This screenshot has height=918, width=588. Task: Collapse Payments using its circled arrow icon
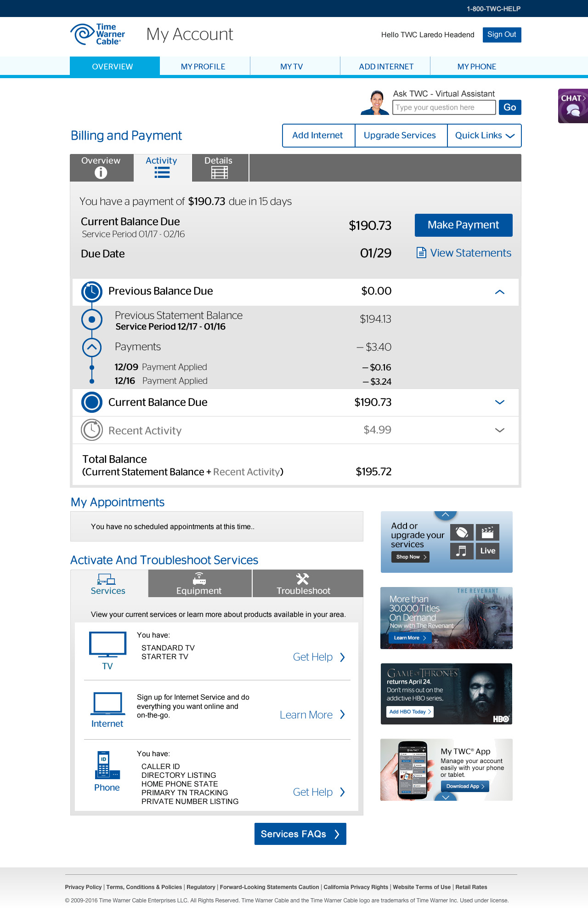(92, 347)
